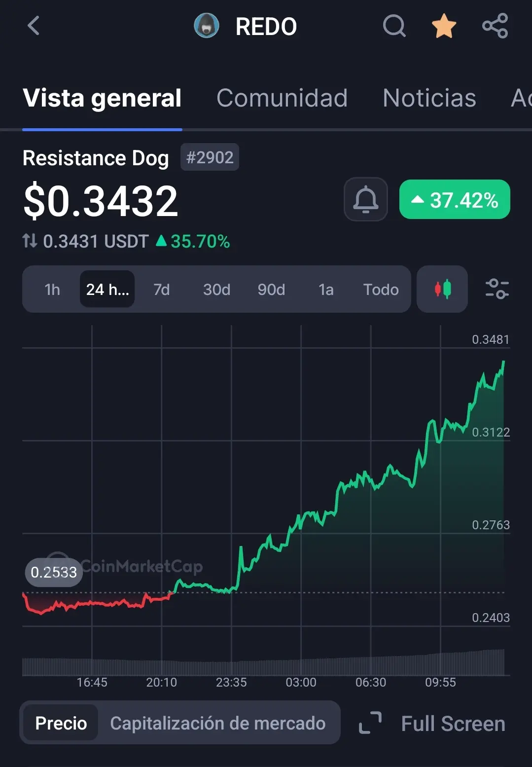
Task: Tap the 0.3431 USDT value
Action: (x=96, y=241)
